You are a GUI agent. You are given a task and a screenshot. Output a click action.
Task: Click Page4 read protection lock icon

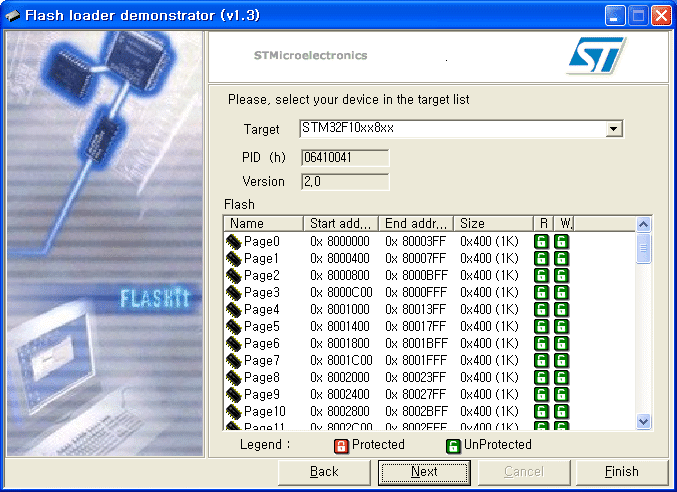pos(541,309)
